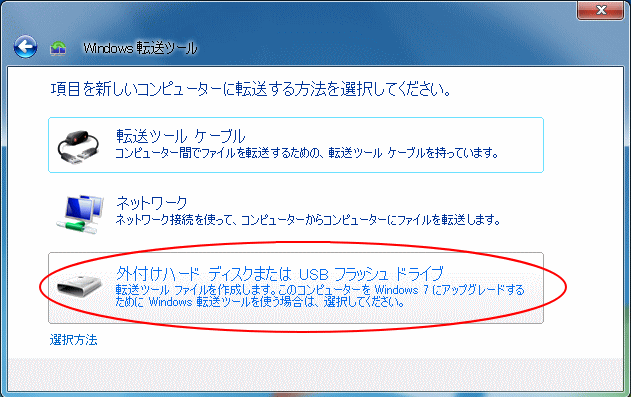Close the Windows 転送ツール window
Viewport: 632px width, 397px height.
[x=601, y=10]
